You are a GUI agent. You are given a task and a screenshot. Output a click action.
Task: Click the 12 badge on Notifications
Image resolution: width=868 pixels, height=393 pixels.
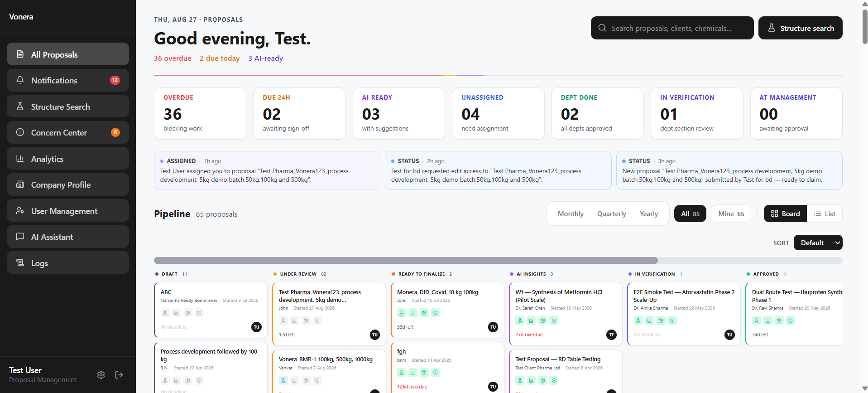[115, 80]
